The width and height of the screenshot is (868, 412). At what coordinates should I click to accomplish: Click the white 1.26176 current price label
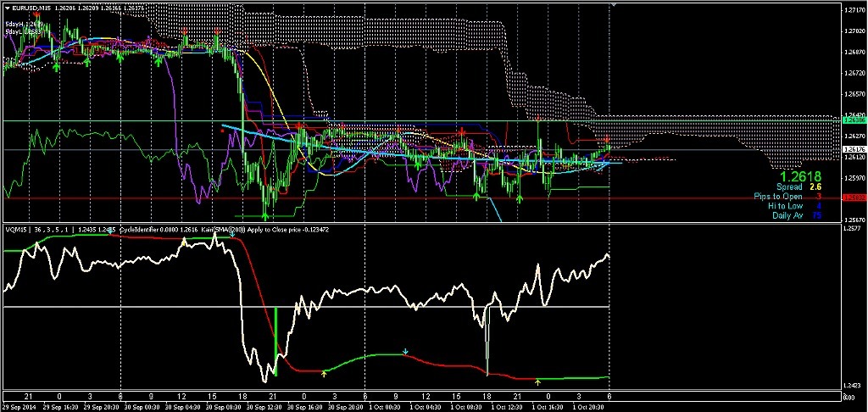pos(853,149)
